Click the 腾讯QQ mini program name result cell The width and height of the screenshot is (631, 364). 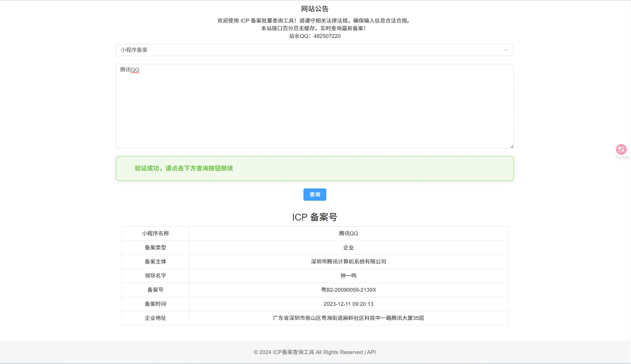[348, 233]
